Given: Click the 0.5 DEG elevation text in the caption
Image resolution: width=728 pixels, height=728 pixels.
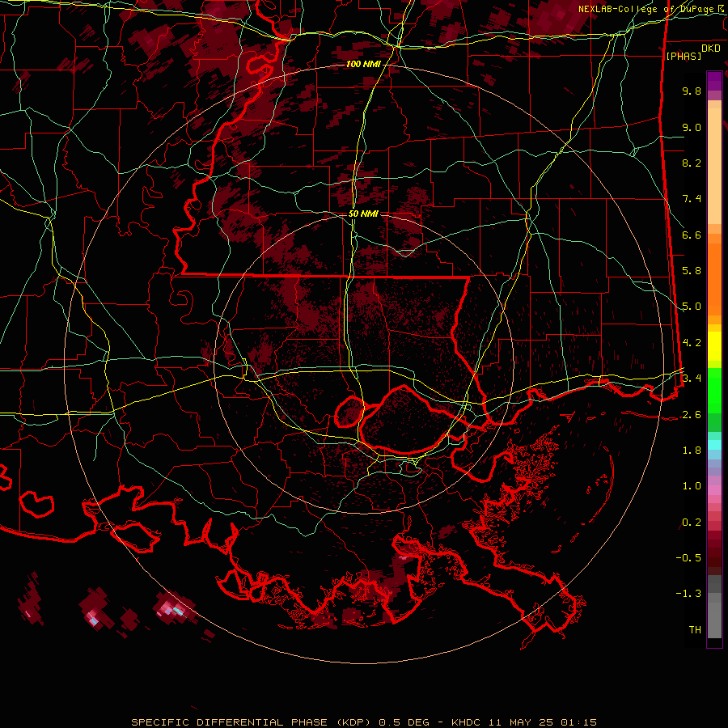Looking at the screenshot, I should (x=404, y=722).
